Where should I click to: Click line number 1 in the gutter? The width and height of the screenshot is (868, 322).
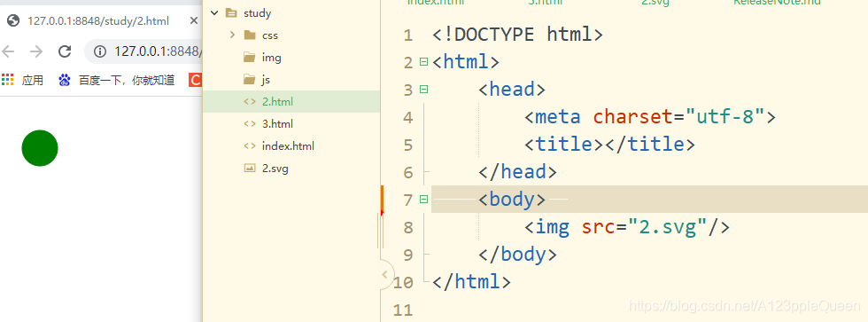pos(408,35)
